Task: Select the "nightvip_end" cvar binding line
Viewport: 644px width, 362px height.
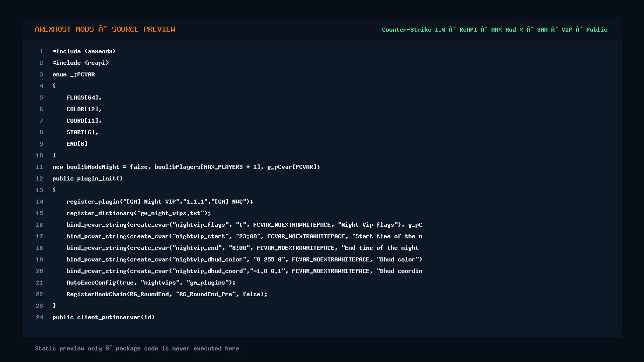Action: click(x=243, y=248)
